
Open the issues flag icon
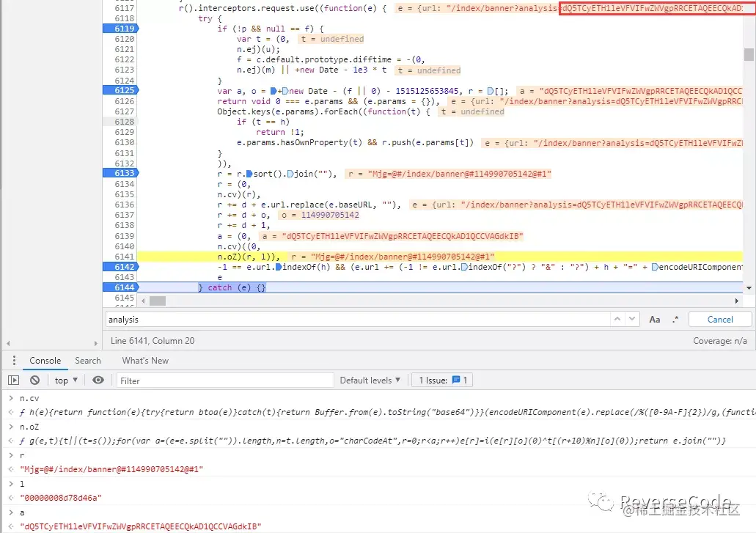[456, 381]
